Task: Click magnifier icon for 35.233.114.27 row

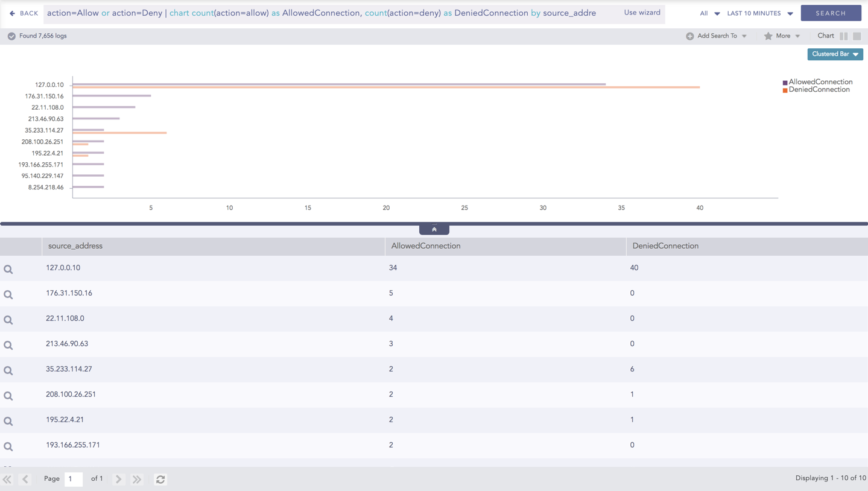Action: tap(8, 371)
